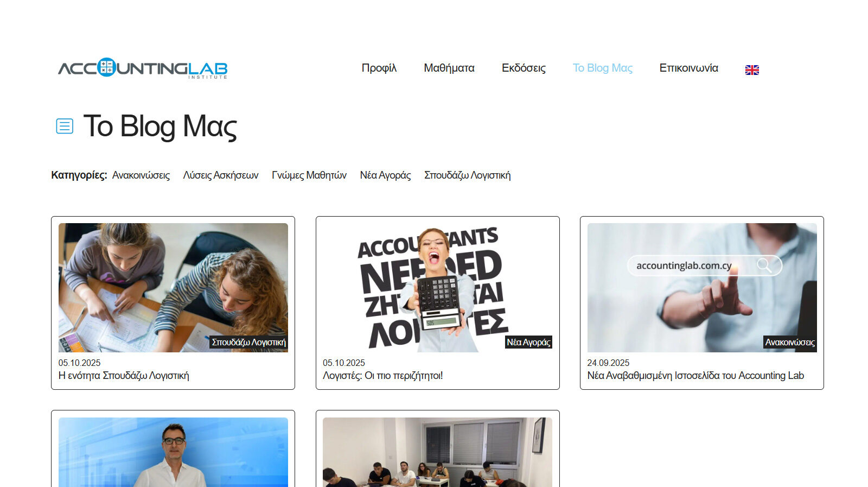Open post titled Λογιστές: Οι πιο περιζήτητοι!
The width and height of the screenshot is (868, 487).
pos(383,376)
